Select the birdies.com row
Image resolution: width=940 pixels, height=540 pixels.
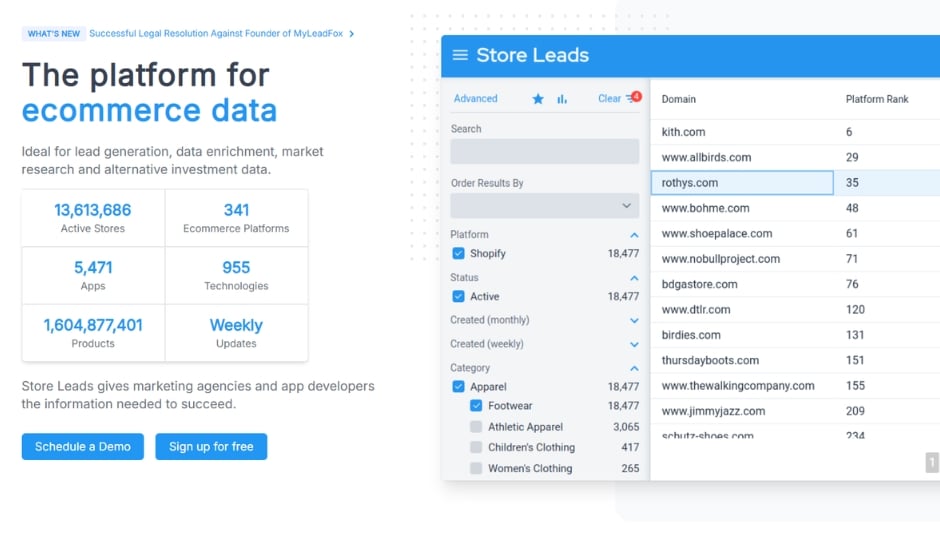tap(795, 335)
